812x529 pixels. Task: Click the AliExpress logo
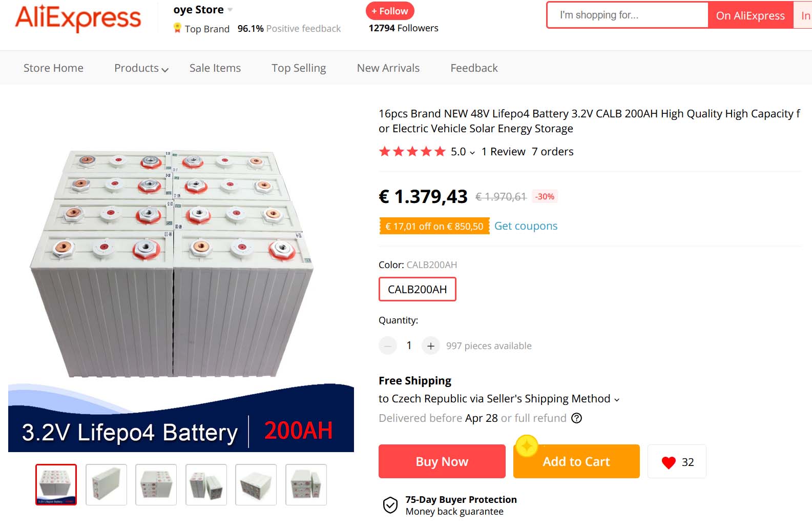[78, 18]
